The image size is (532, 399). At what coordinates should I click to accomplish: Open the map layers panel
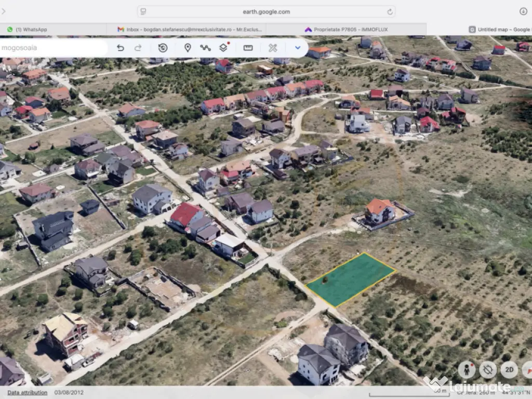pos(223,48)
